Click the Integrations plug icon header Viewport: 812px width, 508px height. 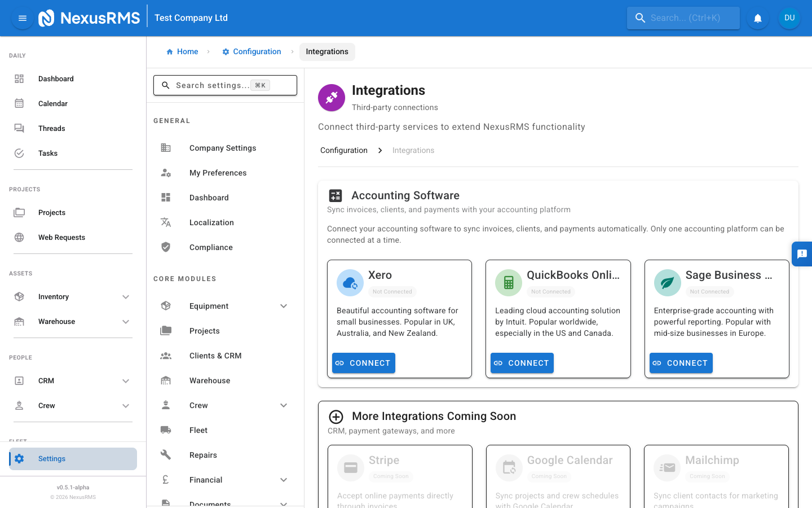pos(331,98)
